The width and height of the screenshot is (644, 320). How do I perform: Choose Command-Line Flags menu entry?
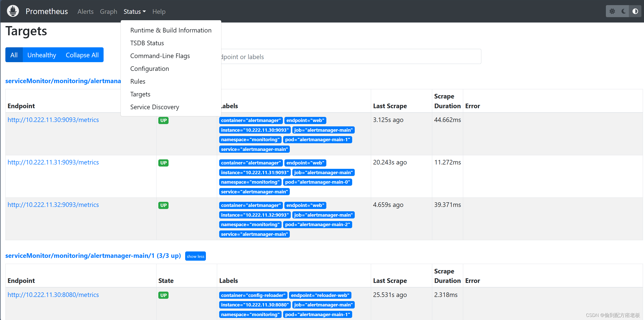click(160, 56)
